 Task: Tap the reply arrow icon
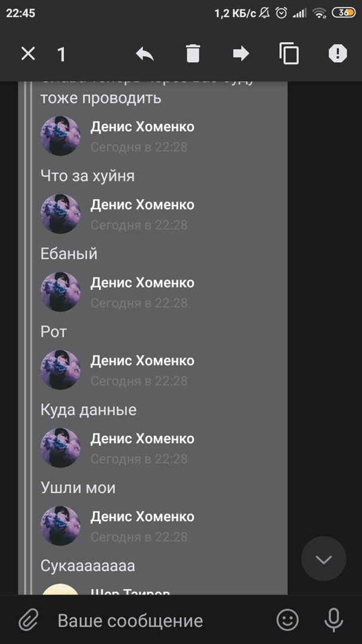[145, 54]
